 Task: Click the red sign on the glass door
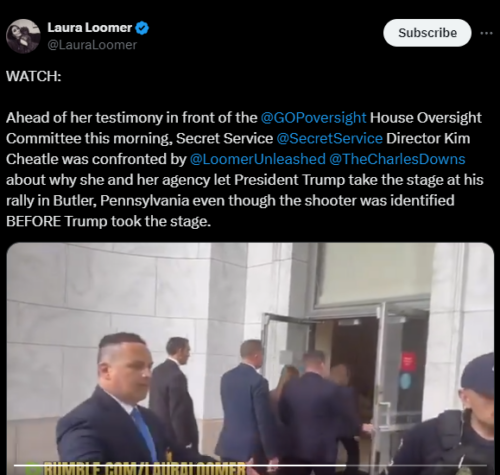click(407, 361)
